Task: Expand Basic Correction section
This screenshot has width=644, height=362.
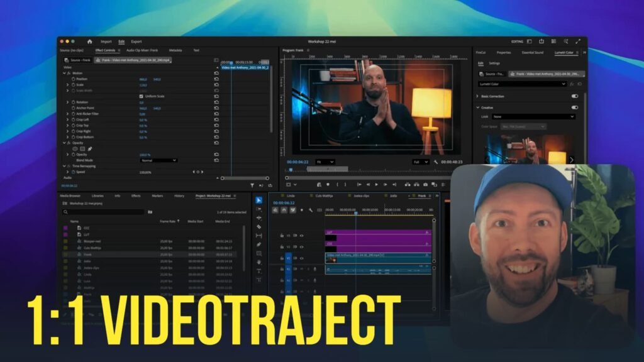Action: tap(478, 96)
